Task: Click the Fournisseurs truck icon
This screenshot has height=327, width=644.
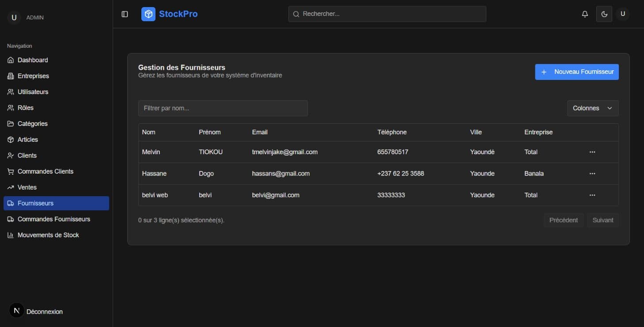Action: pos(11,203)
